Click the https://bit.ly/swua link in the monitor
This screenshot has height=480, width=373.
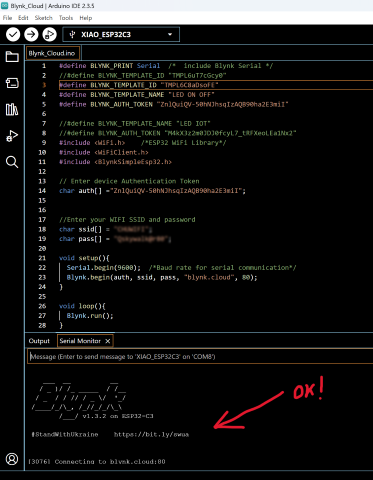click(x=151, y=434)
